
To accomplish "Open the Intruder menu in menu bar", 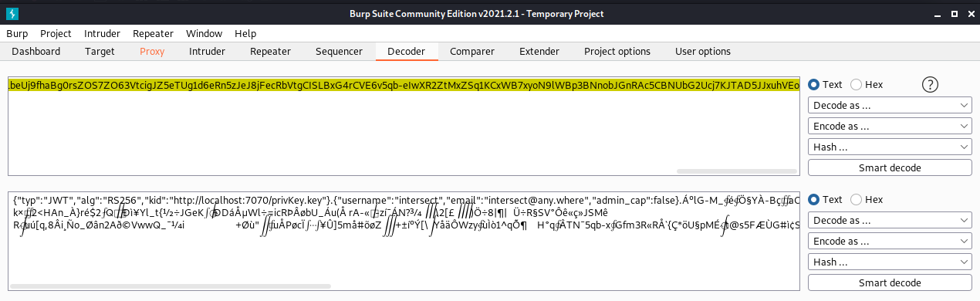I will 102,34.
